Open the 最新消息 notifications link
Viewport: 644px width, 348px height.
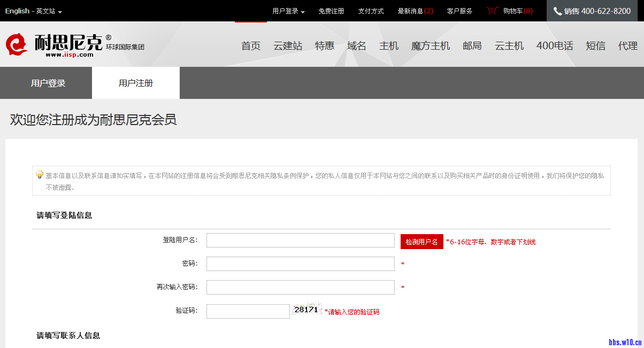[x=415, y=11]
